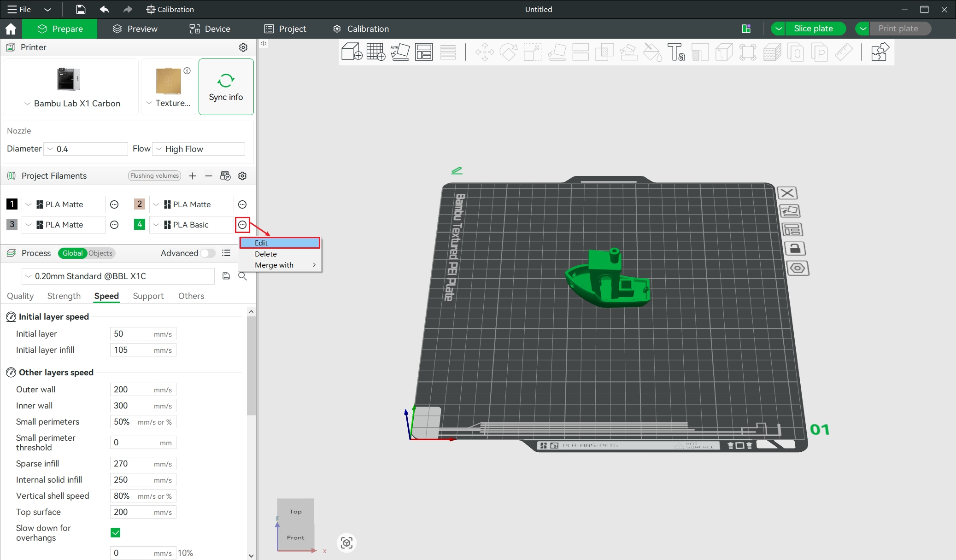Click the Add plate icon

tap(375, 52)
